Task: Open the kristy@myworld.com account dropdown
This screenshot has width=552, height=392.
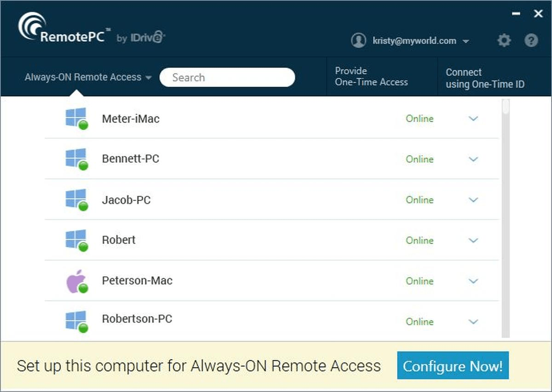Action: [x=466, y=40]
